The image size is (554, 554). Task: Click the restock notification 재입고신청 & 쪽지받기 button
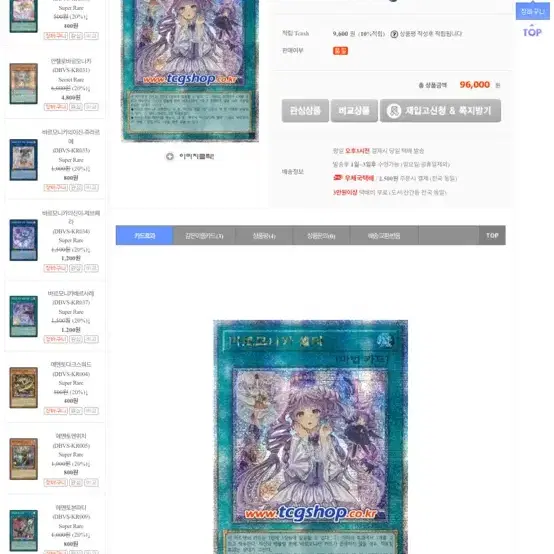(440, 111)
